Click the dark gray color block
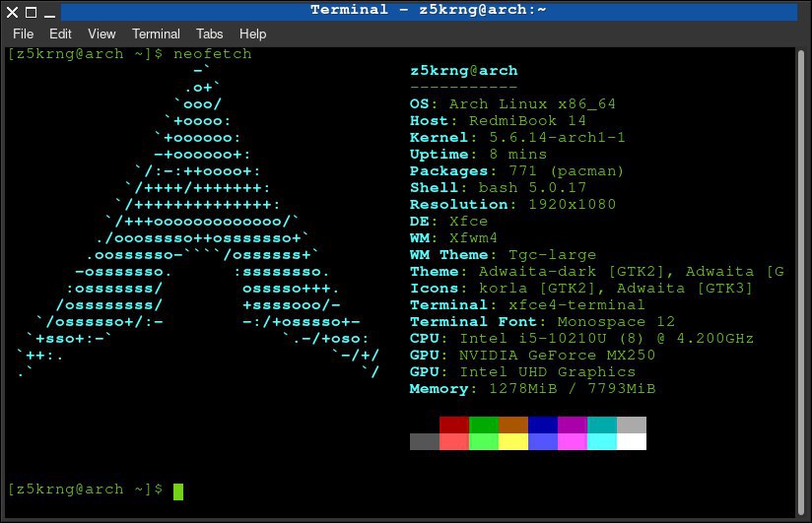Image resolution: width=812 pixels, height=523 pixels. (425, 441)
